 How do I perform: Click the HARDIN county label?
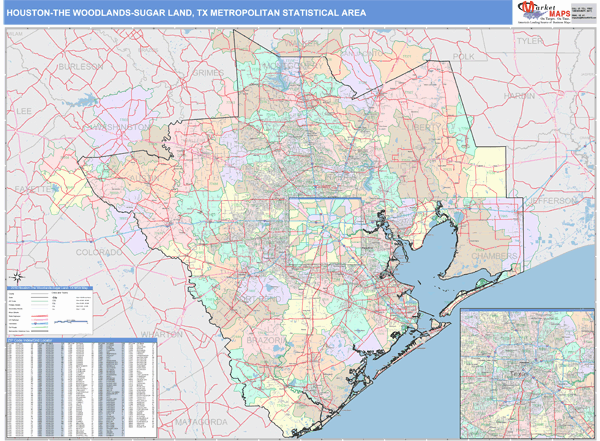[519, 96]
